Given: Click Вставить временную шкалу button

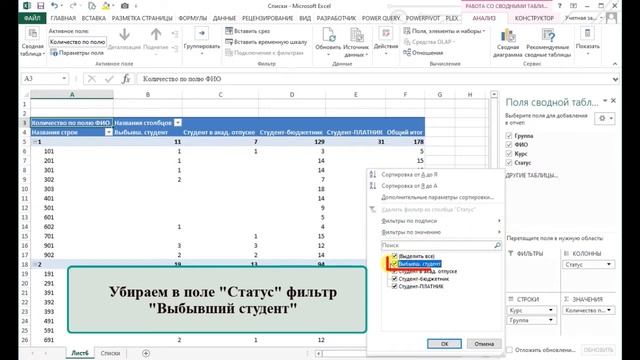Looking at the screenshot, I should [x=266, y=42].
